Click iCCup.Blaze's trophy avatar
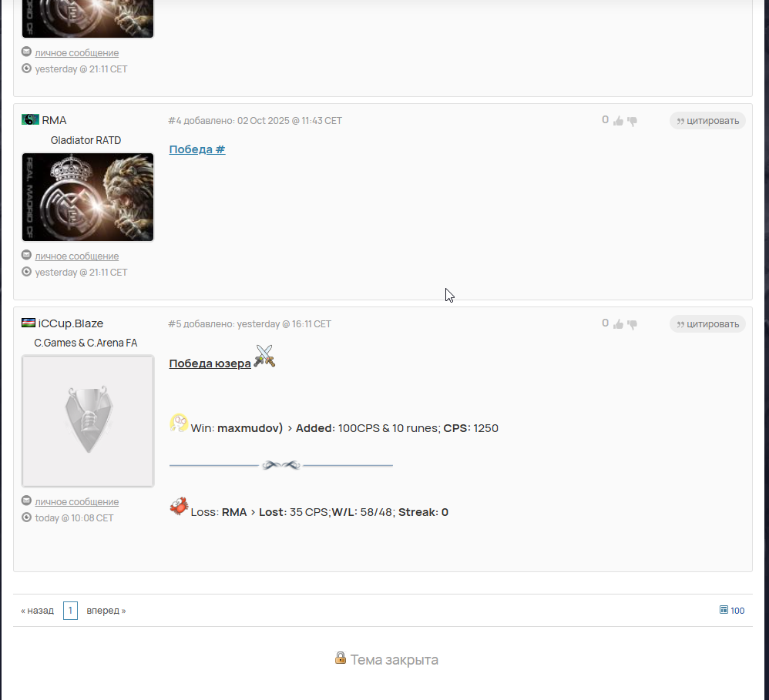Screen dimensions: 769x700 tap(88, 421)
